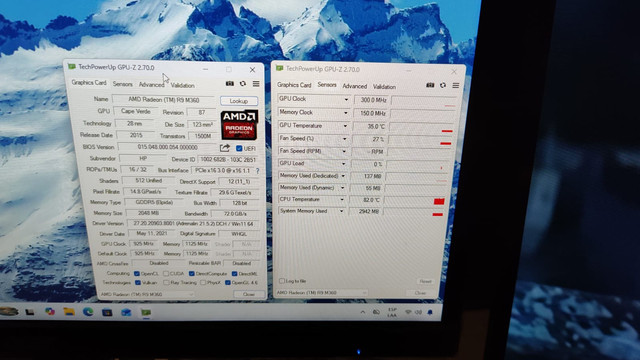
Task: Toggle the CUDA checkbox
Action: pos(166,273)
